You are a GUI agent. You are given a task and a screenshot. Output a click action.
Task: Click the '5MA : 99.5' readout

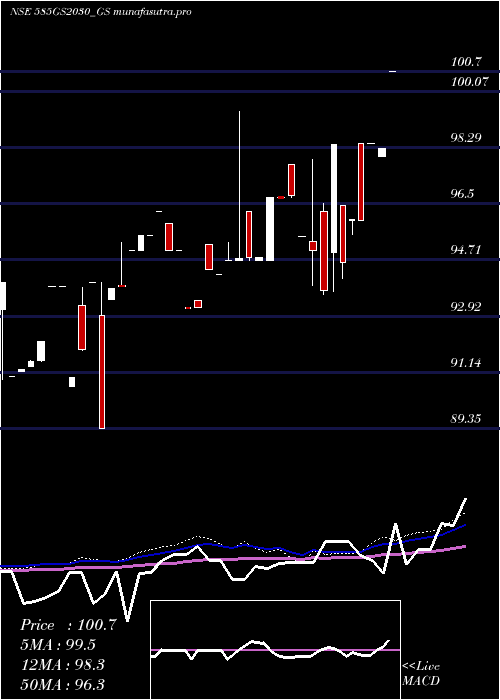pyautogui.click(x=58, y=645)
